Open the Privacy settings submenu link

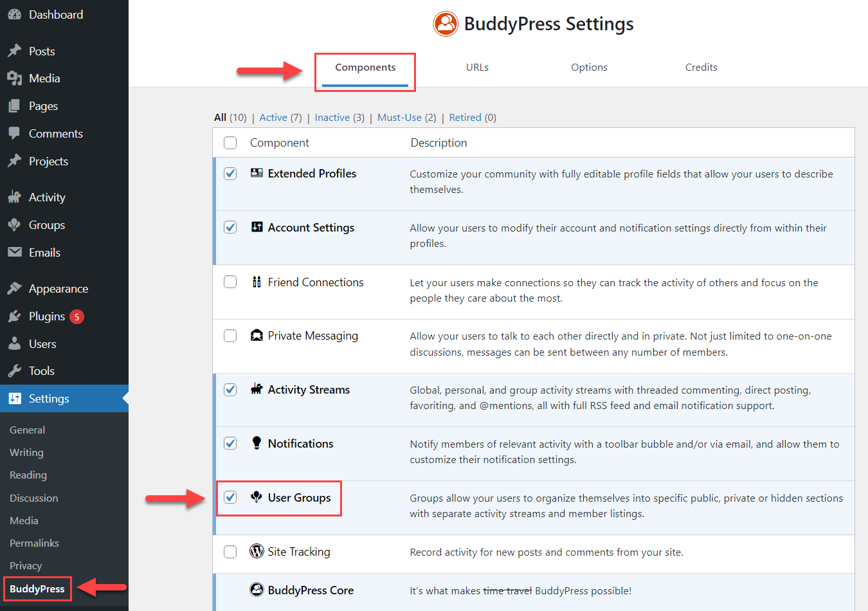point(26,566)
